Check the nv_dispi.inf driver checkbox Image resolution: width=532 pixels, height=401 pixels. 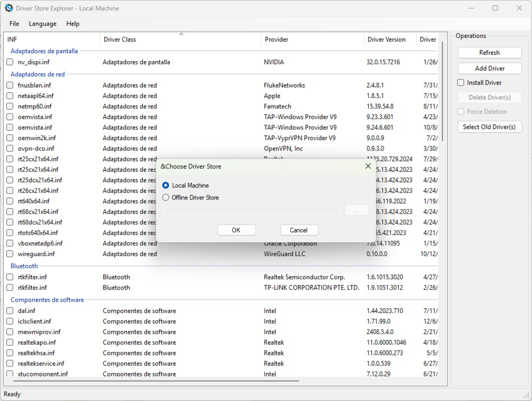click(10, 62)
